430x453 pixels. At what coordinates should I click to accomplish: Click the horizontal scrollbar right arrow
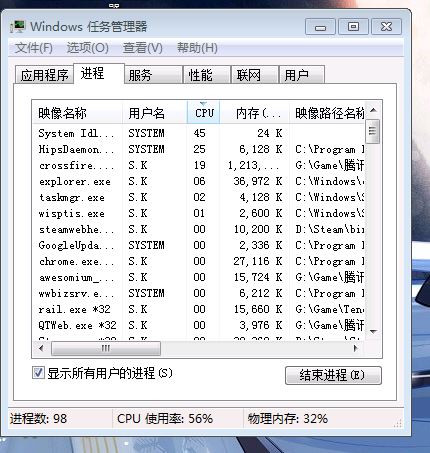pyautogui.click(x=355, y=348)
